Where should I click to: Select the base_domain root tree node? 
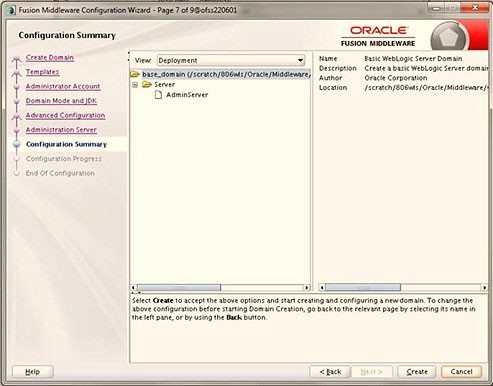click(226, 74)
